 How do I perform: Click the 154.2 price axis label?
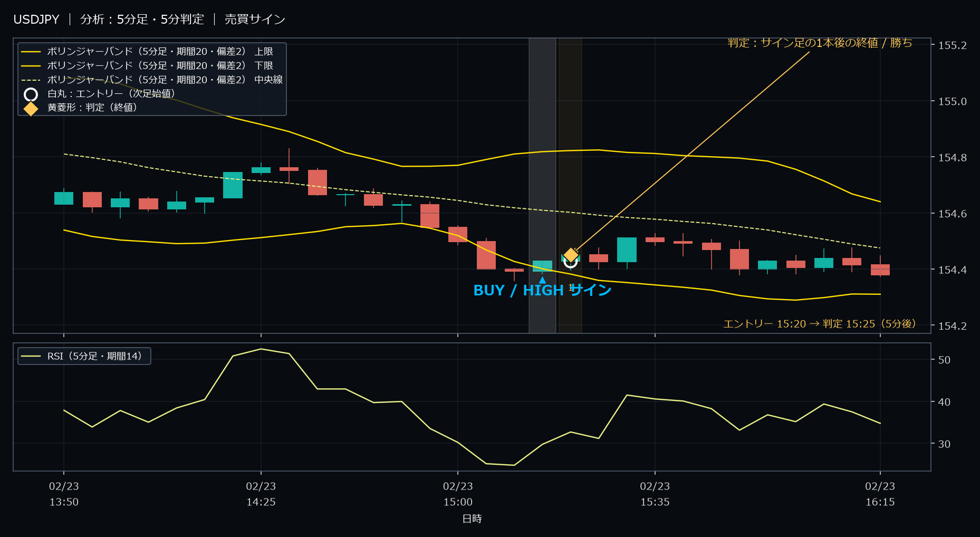tap(953, 326)
